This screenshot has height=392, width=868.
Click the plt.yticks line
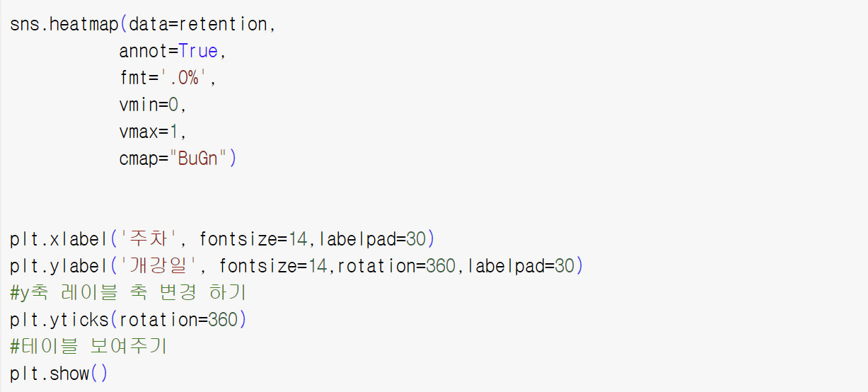(x=129, y=320)
